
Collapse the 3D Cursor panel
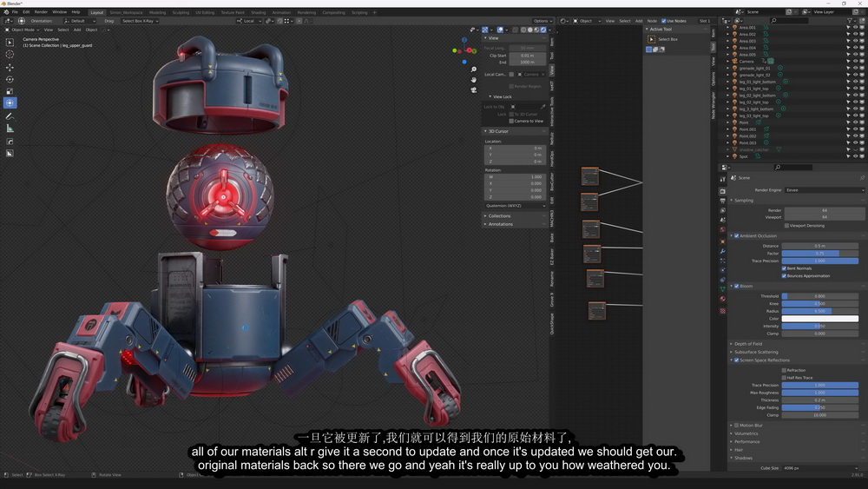point(498,131)
